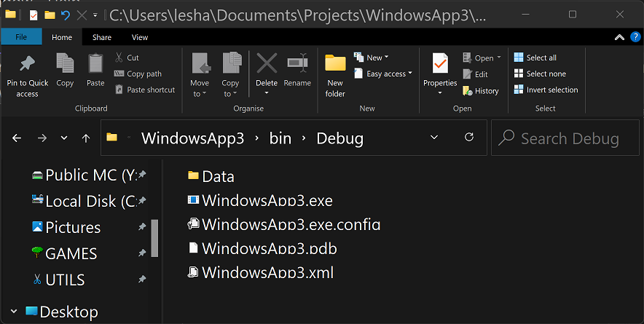
Task: Click Properties quick access toolbar icon
Action: 34,15
